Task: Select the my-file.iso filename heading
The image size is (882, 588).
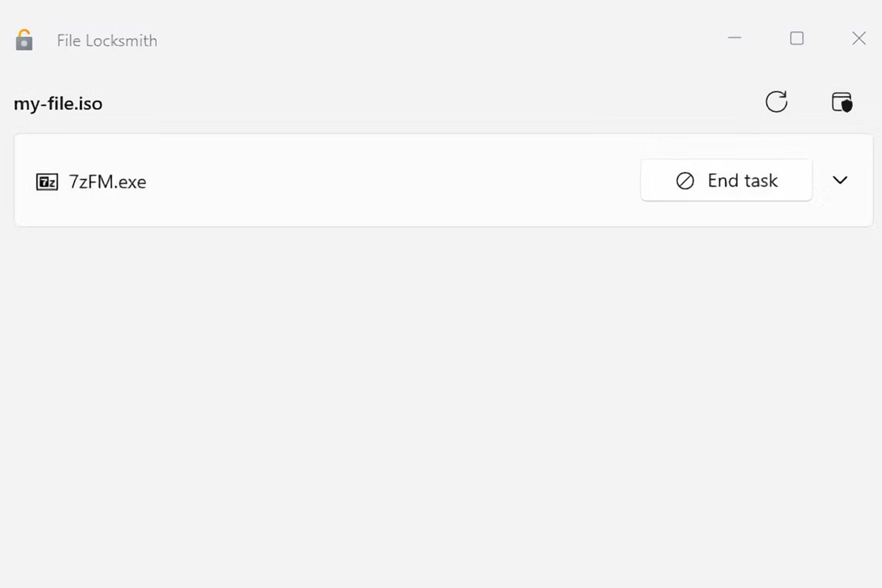Action: coord(57,103)
